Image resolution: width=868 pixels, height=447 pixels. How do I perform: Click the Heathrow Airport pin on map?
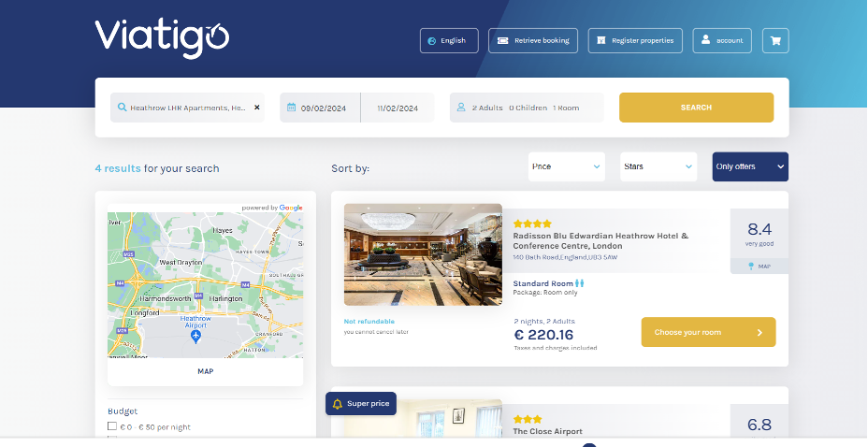tap(195, 337)
